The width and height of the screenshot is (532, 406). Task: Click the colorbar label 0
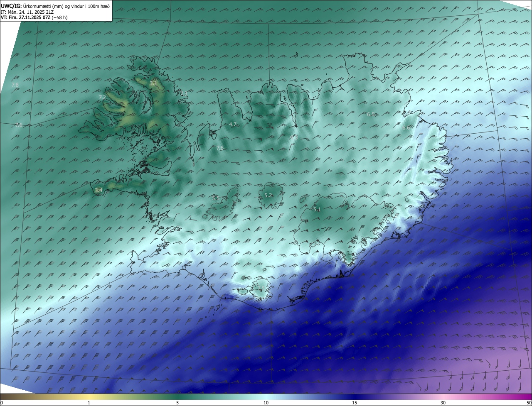click(2, 403)
